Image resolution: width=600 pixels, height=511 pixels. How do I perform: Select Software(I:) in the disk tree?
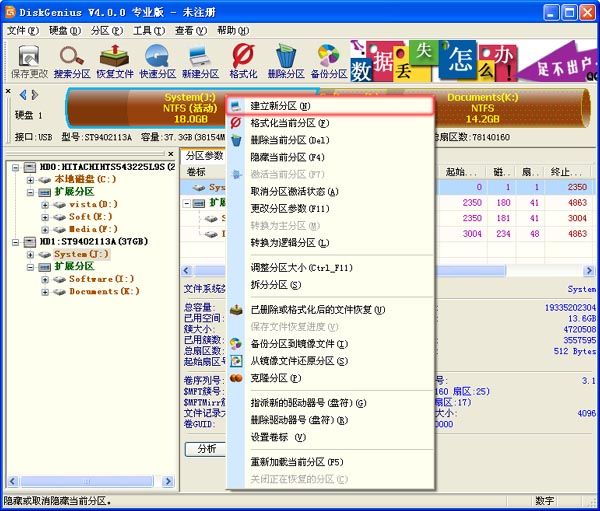(x=102, y=279)
